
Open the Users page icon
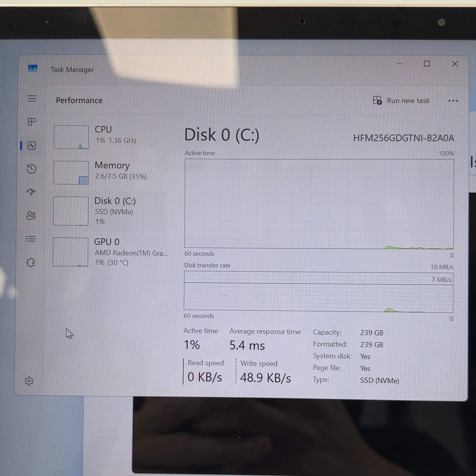point(31,215)
